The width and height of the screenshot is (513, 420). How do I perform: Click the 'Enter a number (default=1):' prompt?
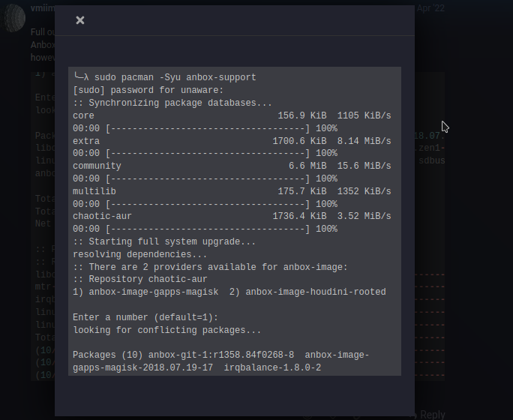pyautogui.click(x=145, y=317)
